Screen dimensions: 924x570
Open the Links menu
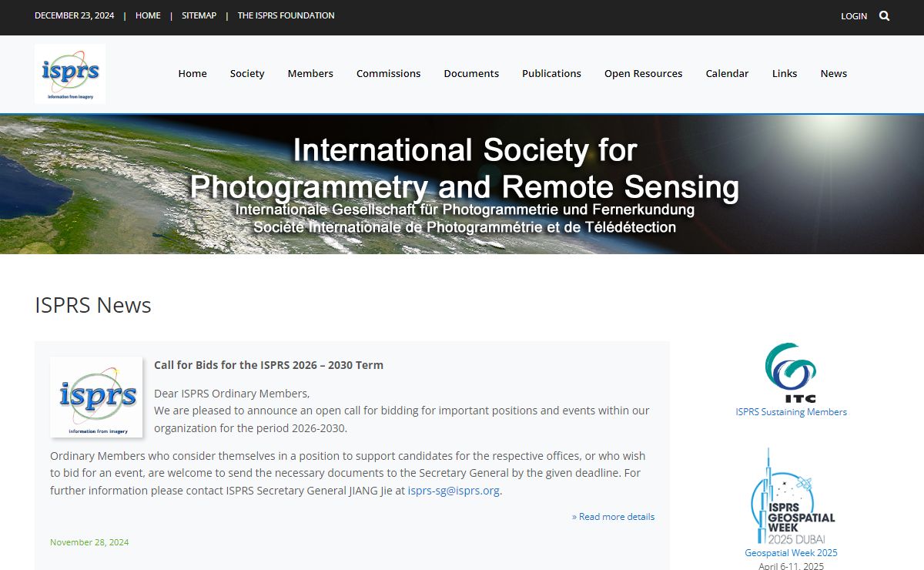(785, 74)
